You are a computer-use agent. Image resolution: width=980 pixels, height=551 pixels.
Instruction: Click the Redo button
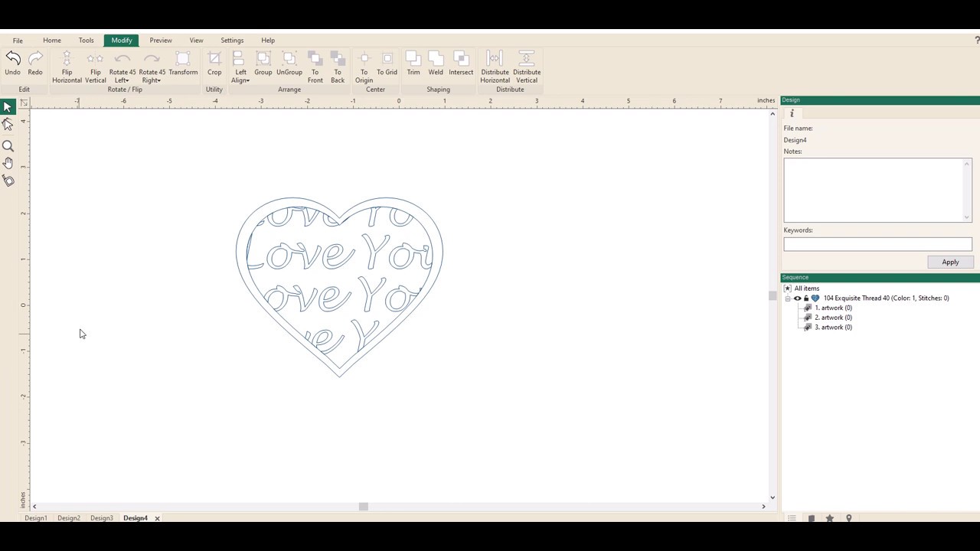[x=35, y=64]
